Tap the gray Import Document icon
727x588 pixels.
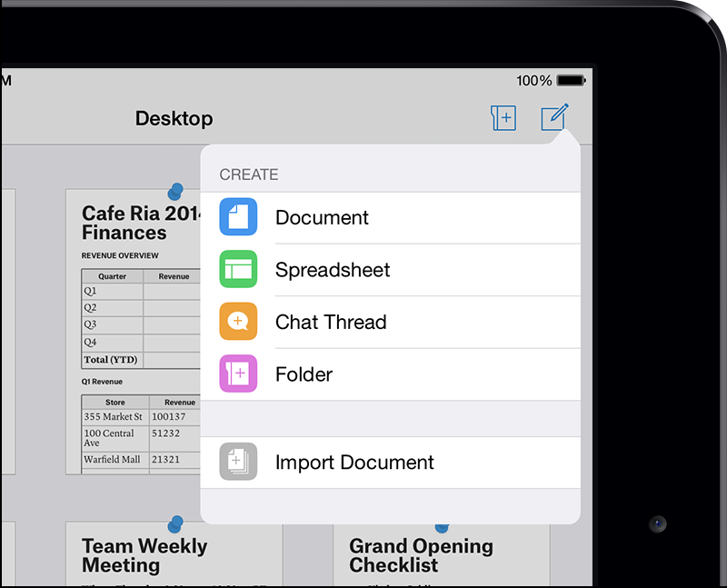(238, 462)
